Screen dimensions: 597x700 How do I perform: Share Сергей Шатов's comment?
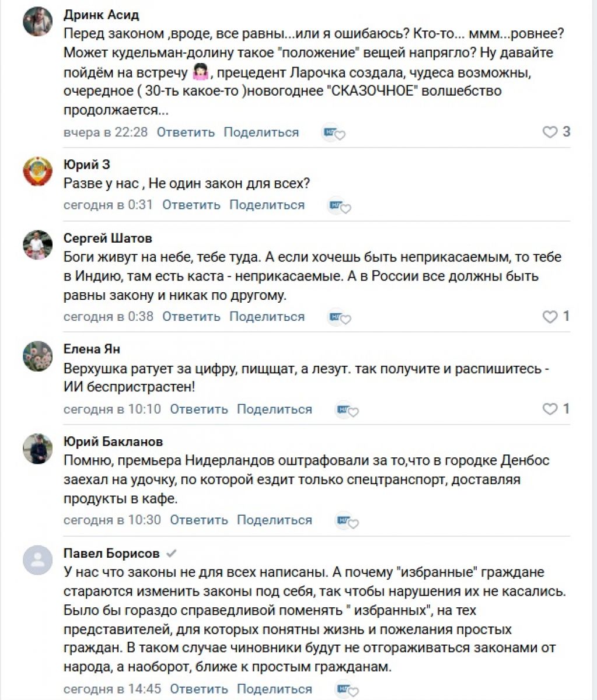(x=267, y=317)
